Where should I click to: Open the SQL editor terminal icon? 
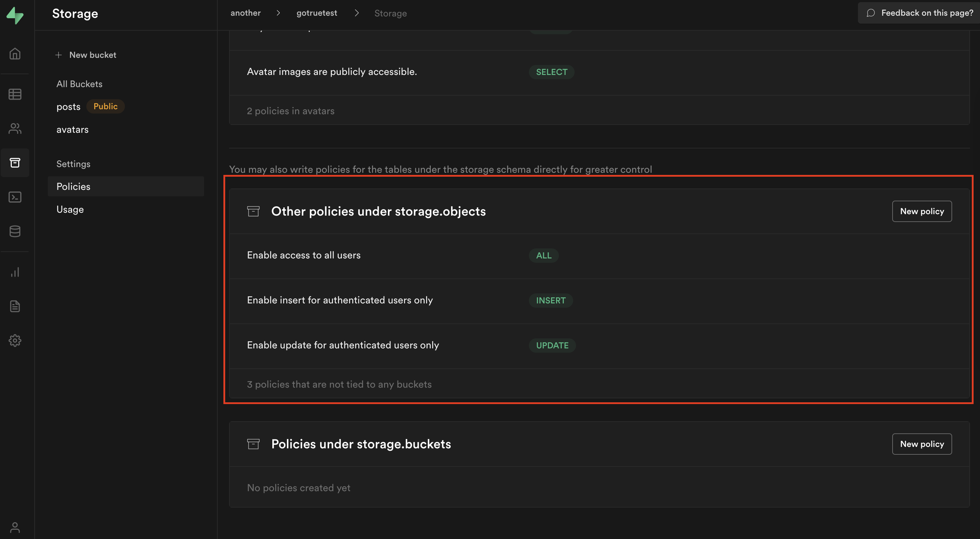(x=15, y=197)
